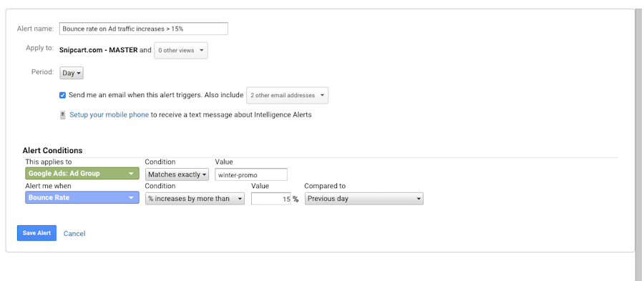Image resolution: width=644 pixels, height=281 pixels.
Task: Toggle the send me an email checkbox
Action: (x=62, y=95)
